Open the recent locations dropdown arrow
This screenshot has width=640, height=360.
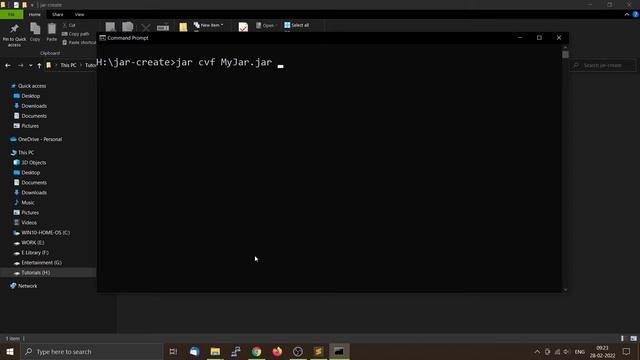(x=31, y=65)
